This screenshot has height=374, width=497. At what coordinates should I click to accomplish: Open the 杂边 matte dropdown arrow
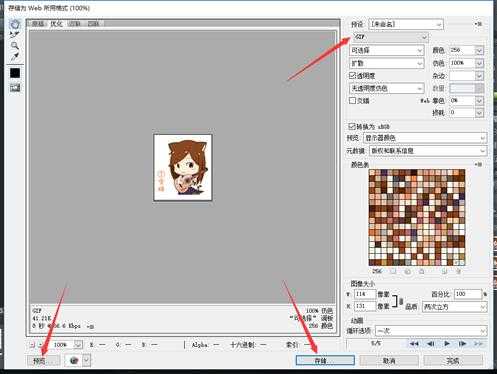[x=479, y=76]
